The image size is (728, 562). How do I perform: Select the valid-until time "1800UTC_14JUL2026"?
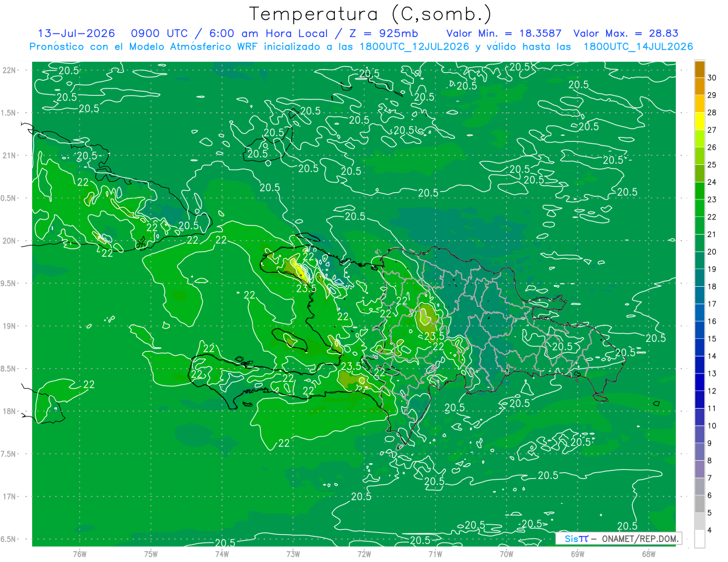(638, 47)
